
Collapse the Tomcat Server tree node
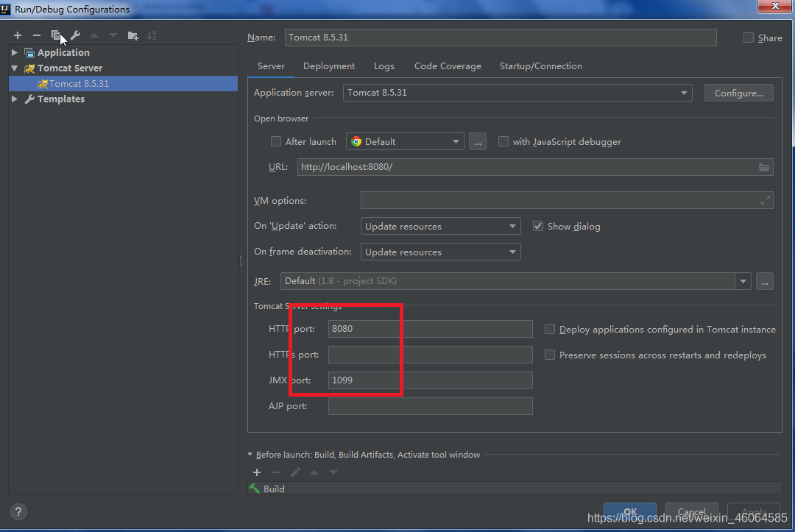pos(15,68)
